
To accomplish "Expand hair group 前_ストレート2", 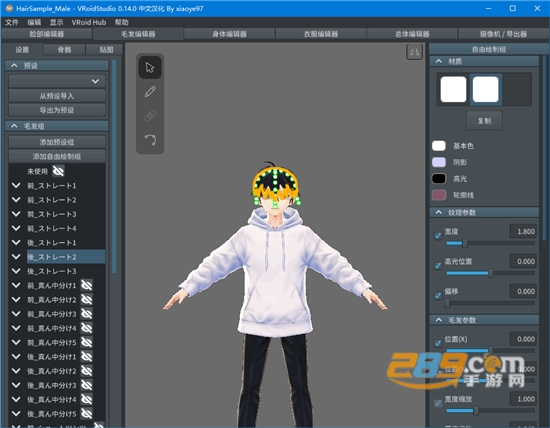I will [16, 200].
